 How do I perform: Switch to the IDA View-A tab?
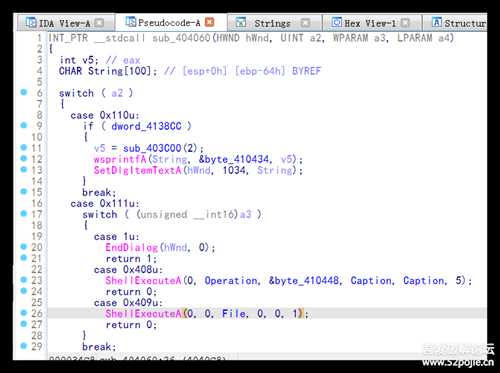click(x=65, y=23)
